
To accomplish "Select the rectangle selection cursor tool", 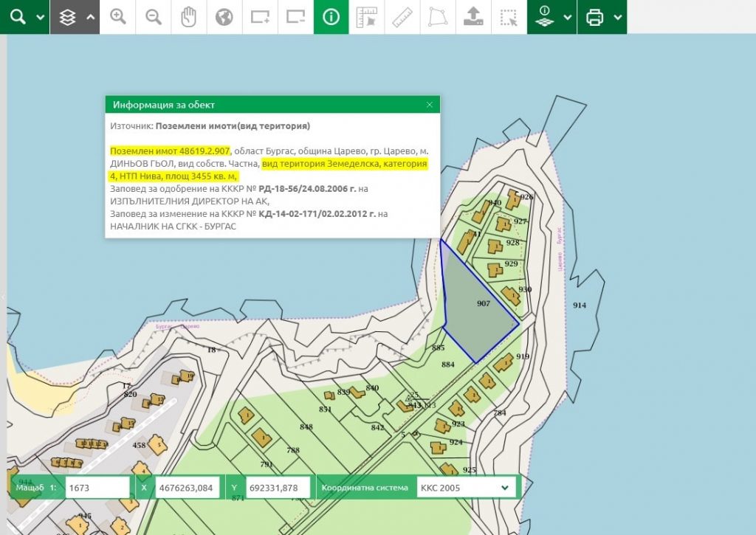I will point(508,17).
